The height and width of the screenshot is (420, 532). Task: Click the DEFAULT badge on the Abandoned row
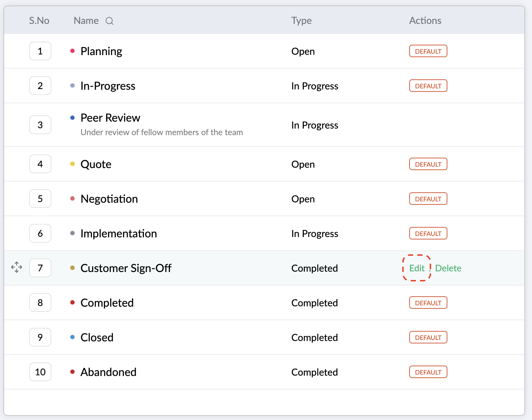(428, 372)
